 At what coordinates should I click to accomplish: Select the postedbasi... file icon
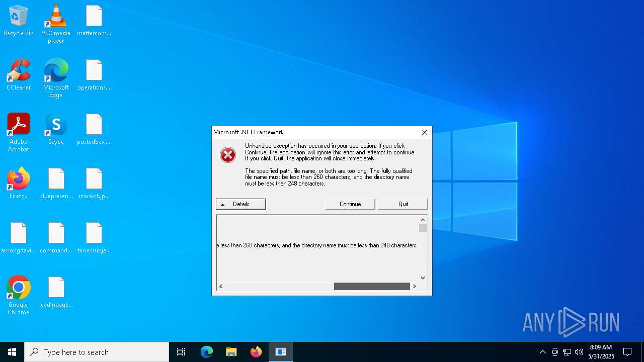(x=94, y=130)
